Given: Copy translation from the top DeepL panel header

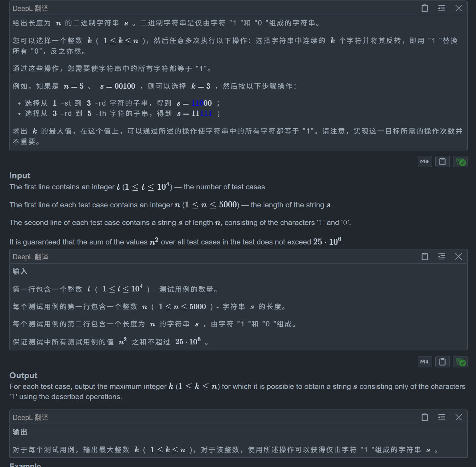Looking at the screenshot, I should (x=424, y=8).
